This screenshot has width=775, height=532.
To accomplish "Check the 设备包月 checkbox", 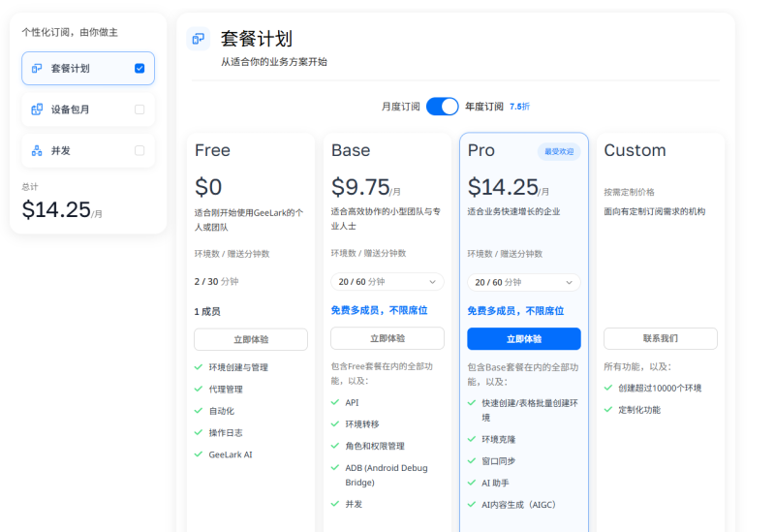I will point(139,110).
